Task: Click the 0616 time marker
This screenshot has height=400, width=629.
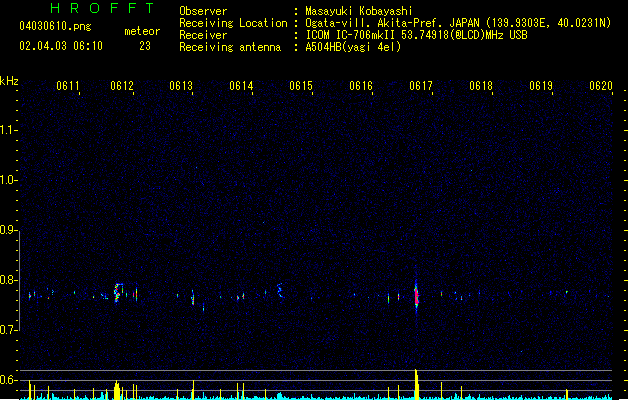Action: tap(361, 85)
